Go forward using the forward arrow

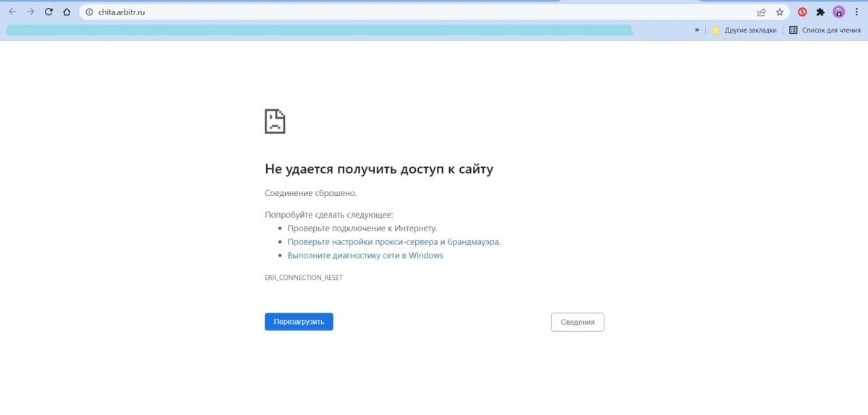(x=30, y=12)
